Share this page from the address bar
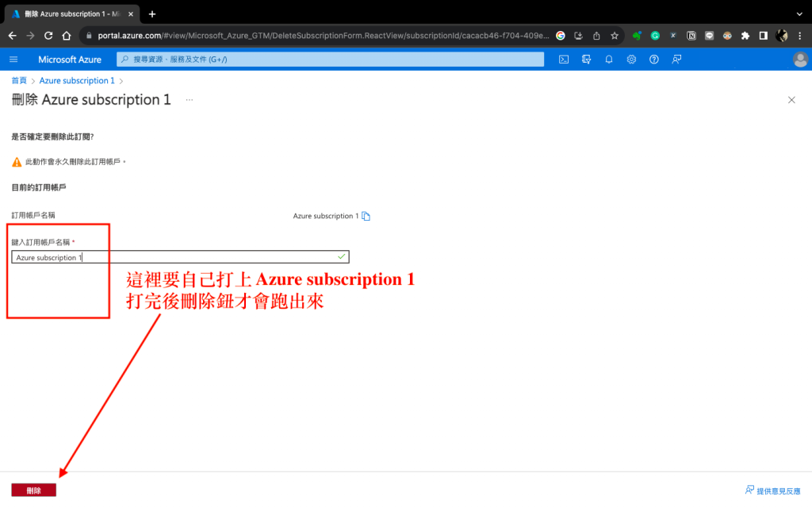The height and width of the screenshot is (508, 812). click(x=596, y=36)
